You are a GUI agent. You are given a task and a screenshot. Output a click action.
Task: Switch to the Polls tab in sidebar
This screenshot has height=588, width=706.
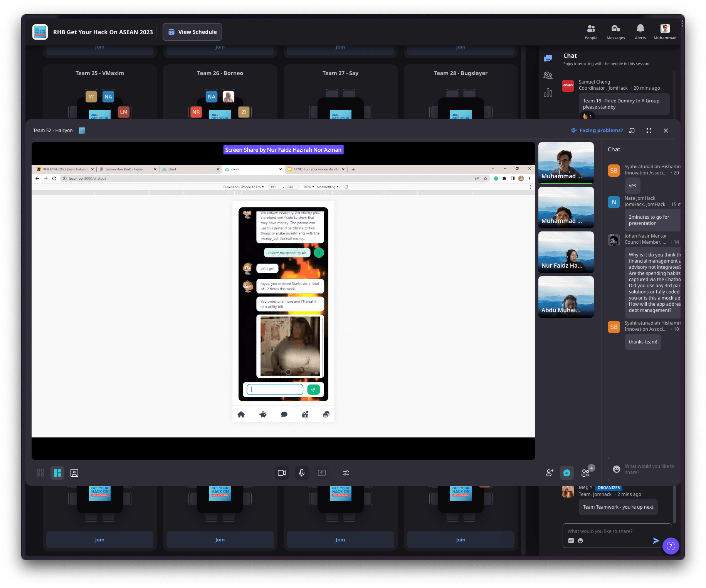coord(548,93)
